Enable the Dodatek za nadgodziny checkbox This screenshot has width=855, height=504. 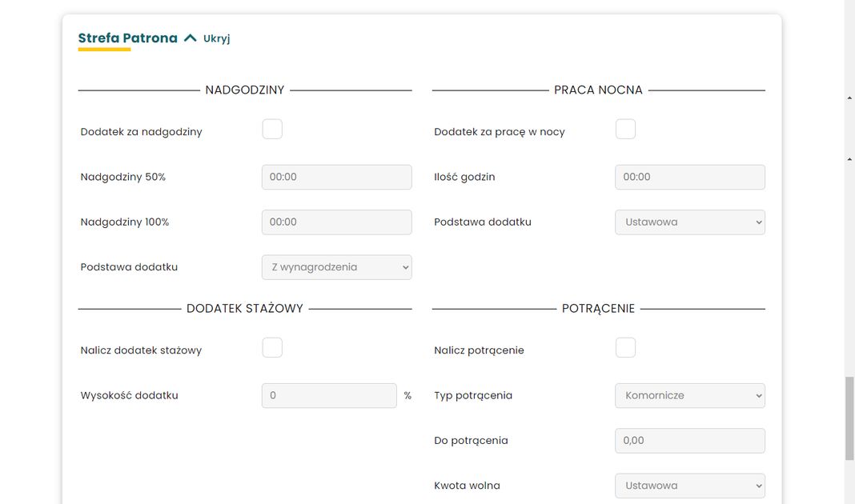click(272, 129)
